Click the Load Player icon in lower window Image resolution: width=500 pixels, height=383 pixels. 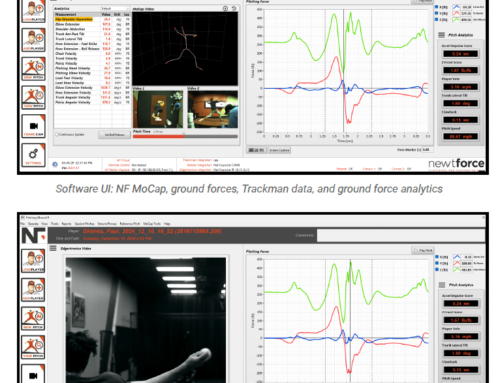[33, 261]
